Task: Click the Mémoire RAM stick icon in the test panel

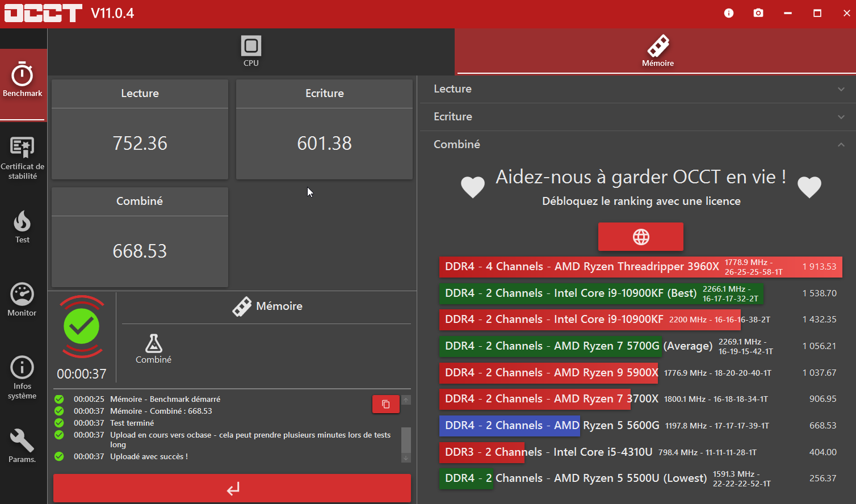Action: pyautogui.click(x=242, y=306)
